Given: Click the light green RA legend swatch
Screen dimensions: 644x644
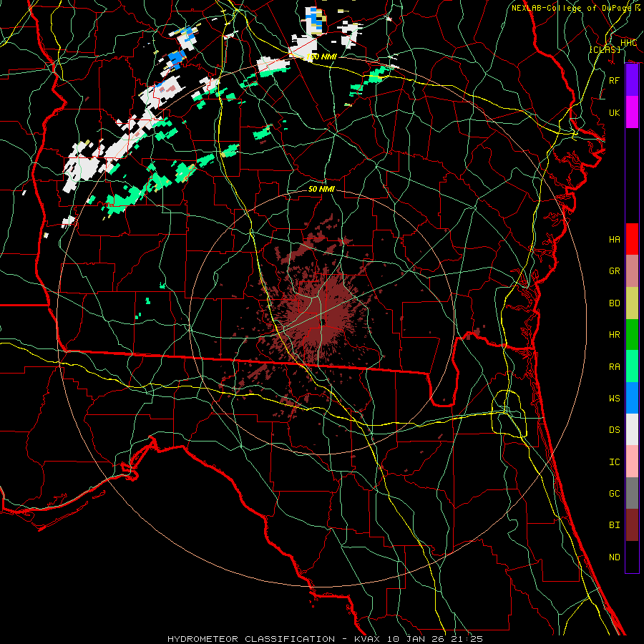Looking at the screenshot, I should pos(632,366).
